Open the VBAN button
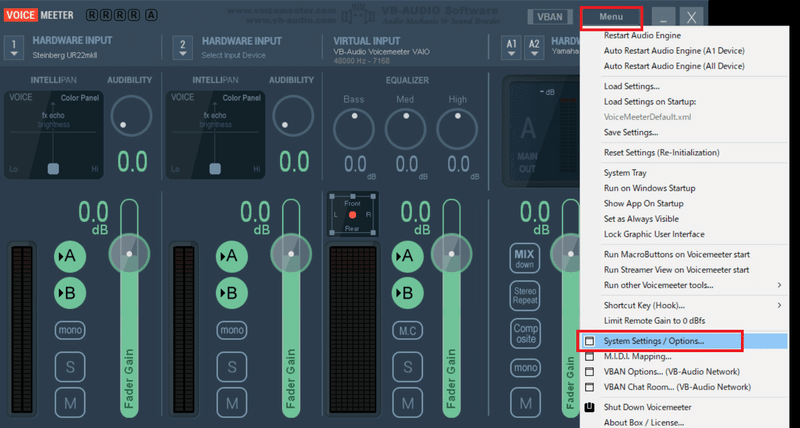The image size is (800, 428). [x=549, y=17]
